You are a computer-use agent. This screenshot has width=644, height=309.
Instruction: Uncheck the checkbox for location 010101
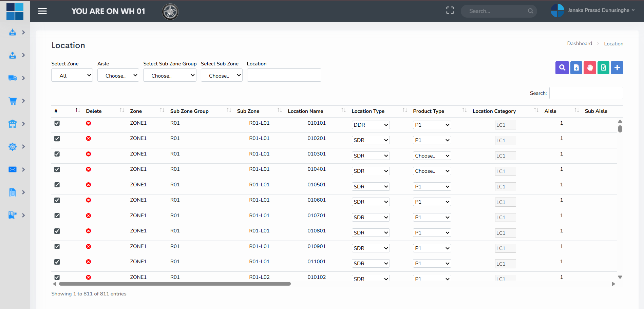coord(57,123)
